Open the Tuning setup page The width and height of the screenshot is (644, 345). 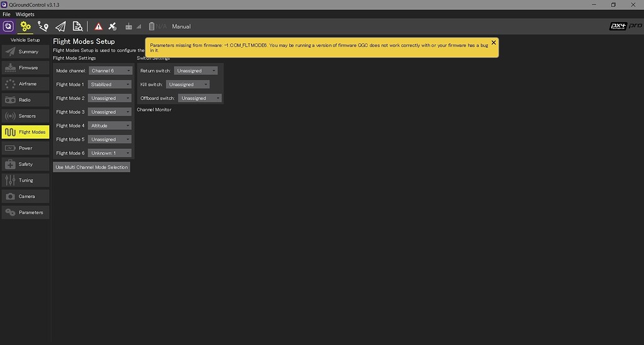point(25,180)
